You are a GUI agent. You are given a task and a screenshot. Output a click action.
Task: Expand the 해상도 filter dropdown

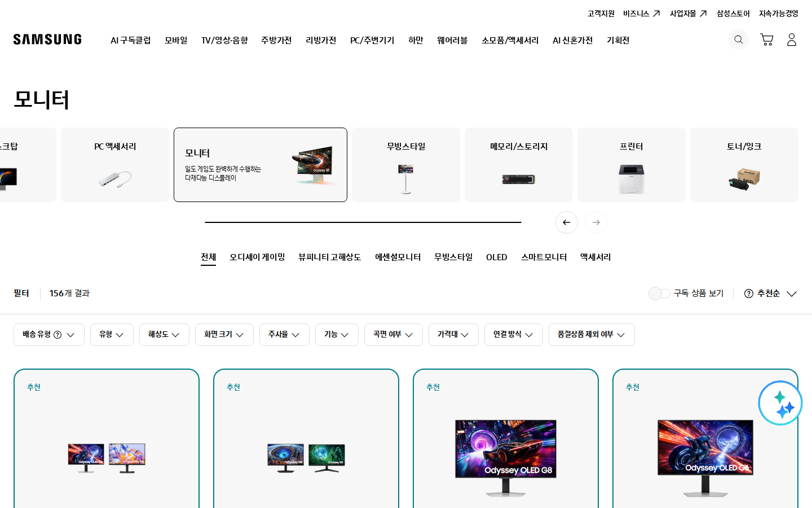click(x=164, y=335)
